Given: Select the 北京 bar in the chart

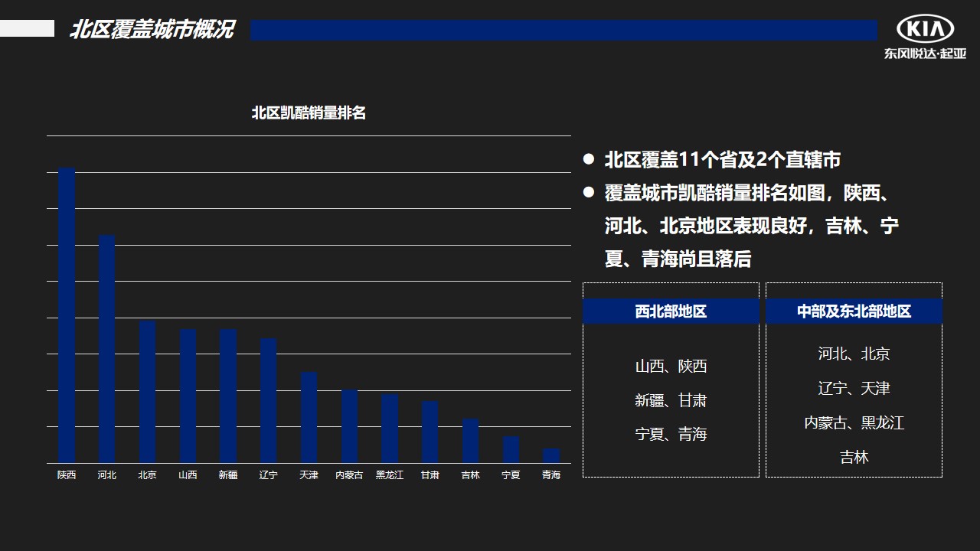Looking at the screenshot, I should [148, 392].
